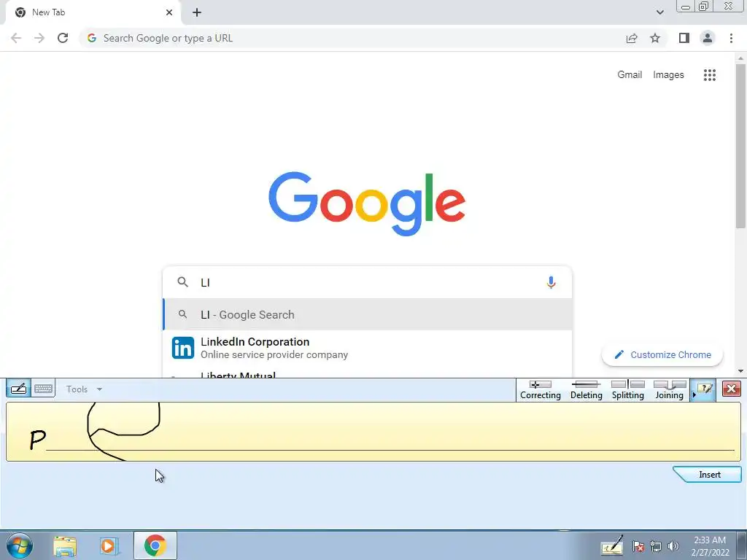The image size is (747, 560).
Task: Close the New Tab tab
Action: coord(169,12)
